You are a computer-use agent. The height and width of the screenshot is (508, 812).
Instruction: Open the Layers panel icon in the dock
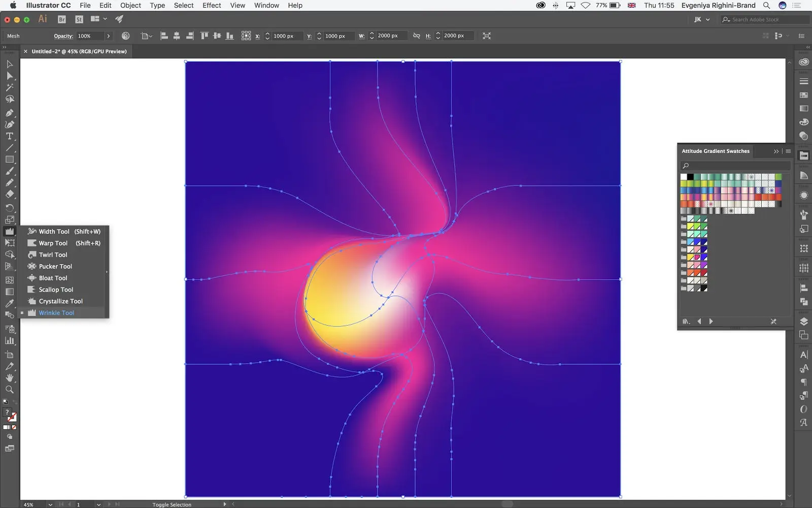click(x=804, y=321)
